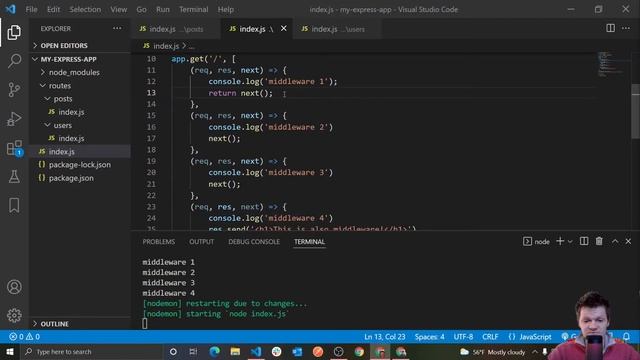The width and height of the screenshot is (640, 360).
Task: Close the terminal panel
Action: pyautogui.click(x=628, y=242)
